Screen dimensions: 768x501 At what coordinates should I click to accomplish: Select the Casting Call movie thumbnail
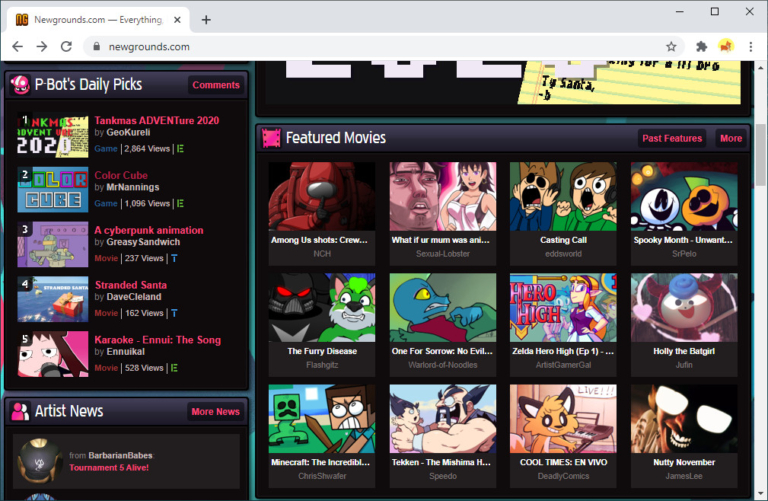point(563,196)
